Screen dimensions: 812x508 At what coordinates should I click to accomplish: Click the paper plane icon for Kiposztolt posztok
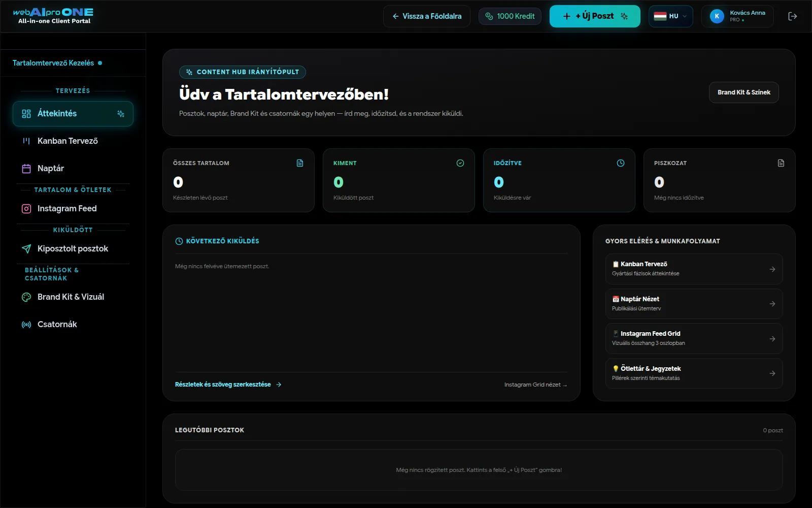(x=26, y=249)
